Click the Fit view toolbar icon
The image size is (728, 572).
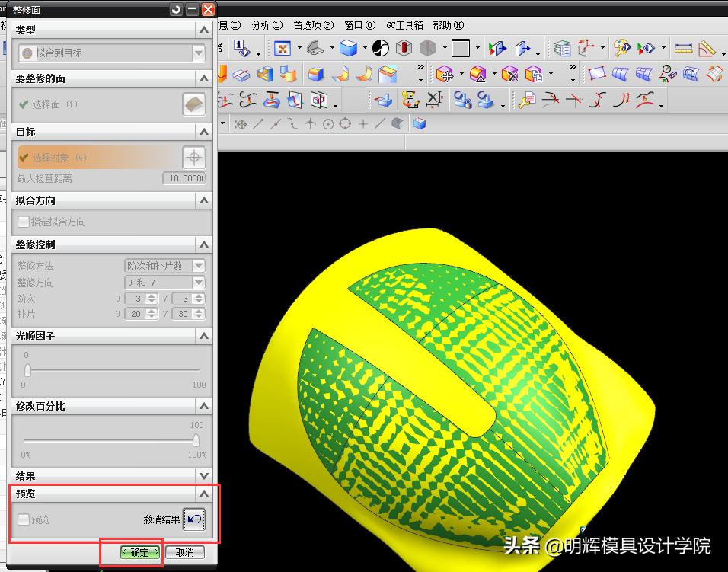[283, 49]
